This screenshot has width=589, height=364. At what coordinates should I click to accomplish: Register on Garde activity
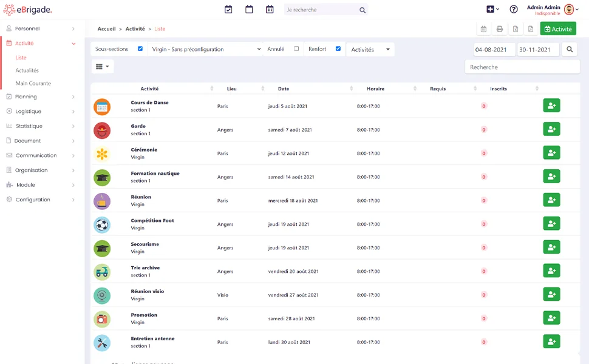pyautogui.click(x=551, y=129)
